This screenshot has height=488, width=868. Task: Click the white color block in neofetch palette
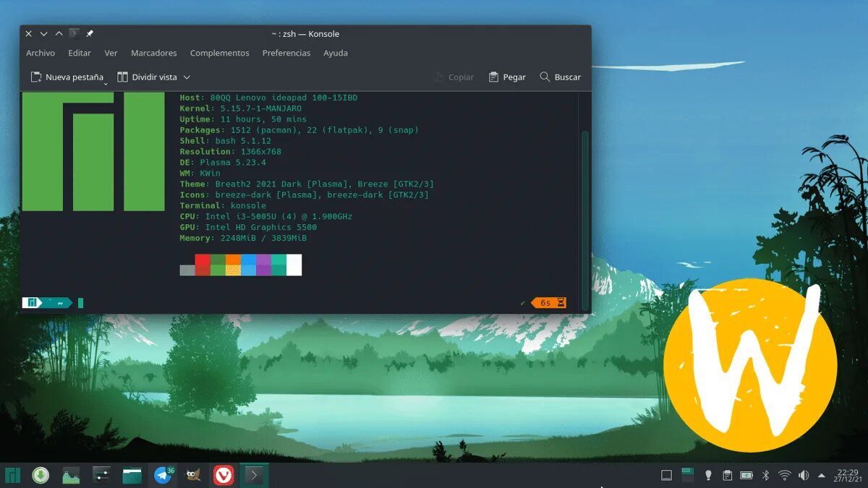tap(294, 265)
